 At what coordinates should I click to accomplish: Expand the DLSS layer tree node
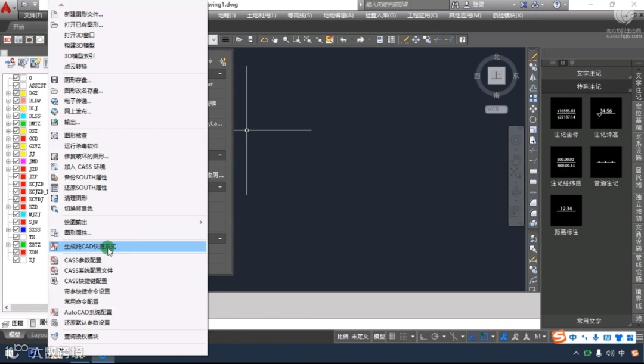8,116
